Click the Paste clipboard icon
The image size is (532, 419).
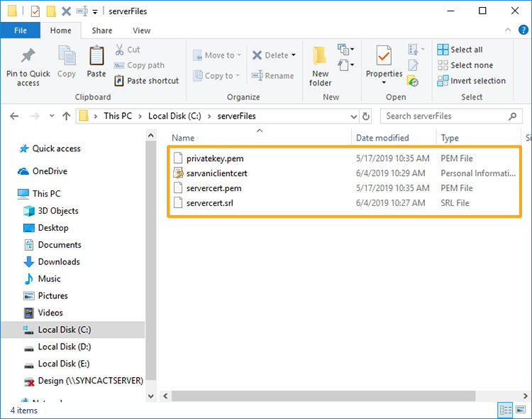[96, 57]
